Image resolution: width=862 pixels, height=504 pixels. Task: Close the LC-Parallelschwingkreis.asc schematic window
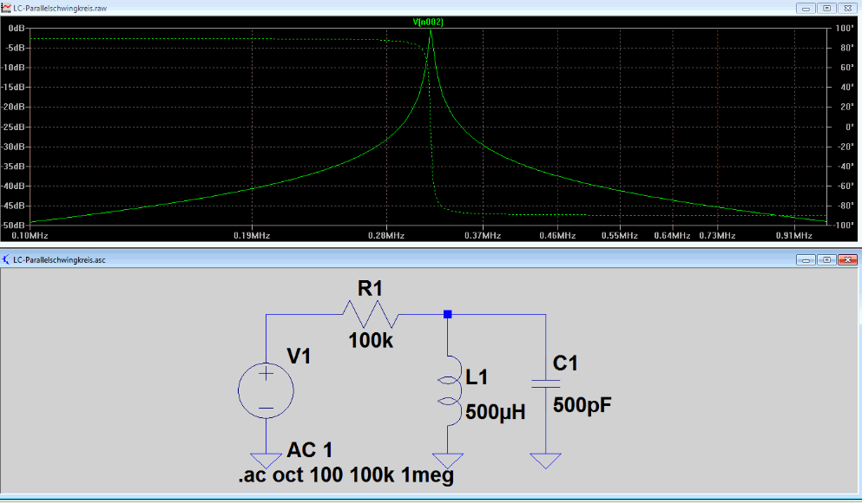(848, 259)
